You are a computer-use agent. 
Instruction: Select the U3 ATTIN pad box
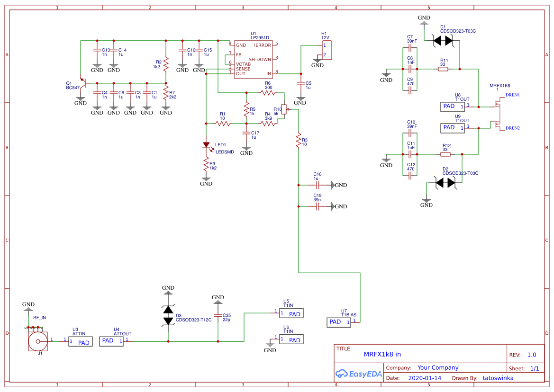81,341
